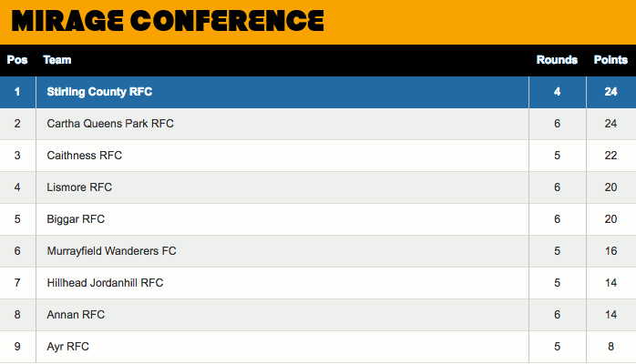Image resolution: width=636 pixels, height=364 pixels.
Task: Click Ayr RFC's points value of 8
Action: pos(610,347)
